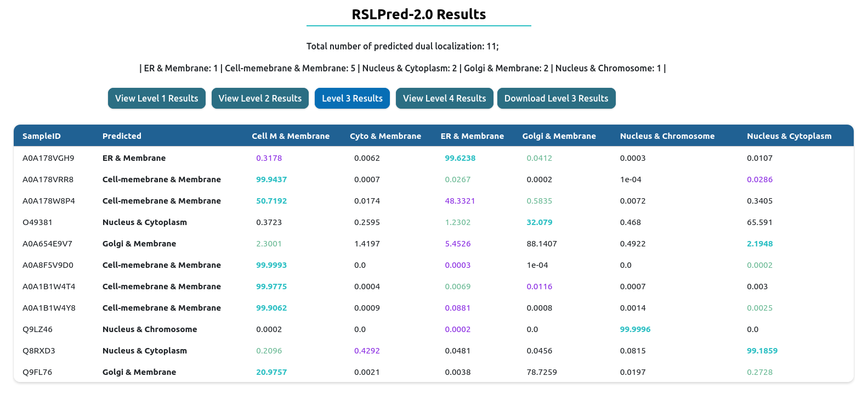Click the RSLPred-2.0 Results heading

click(x=418, y=14)
